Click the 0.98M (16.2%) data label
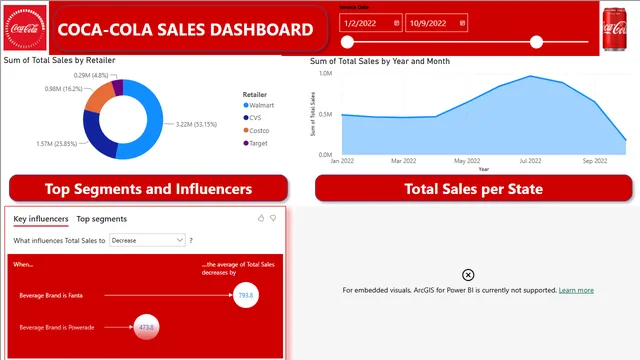The width and height of the screenshot is (640, 360). (x=64, y=89)
